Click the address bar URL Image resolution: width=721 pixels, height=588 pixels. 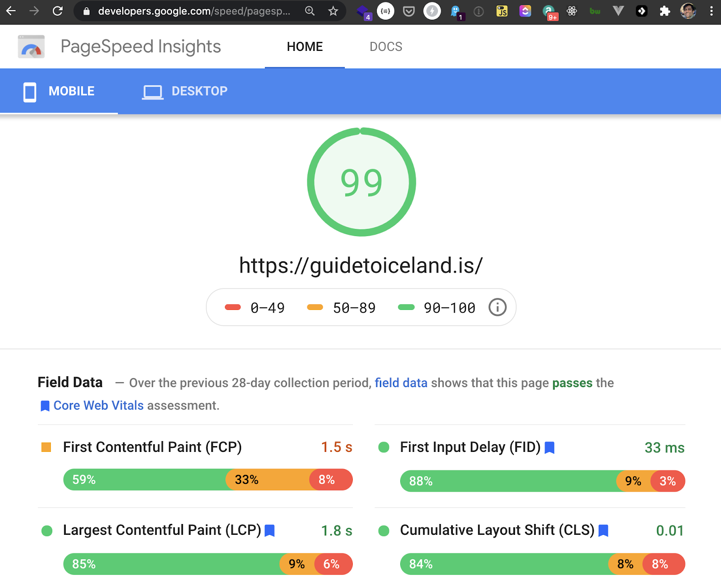pos(194,11)
